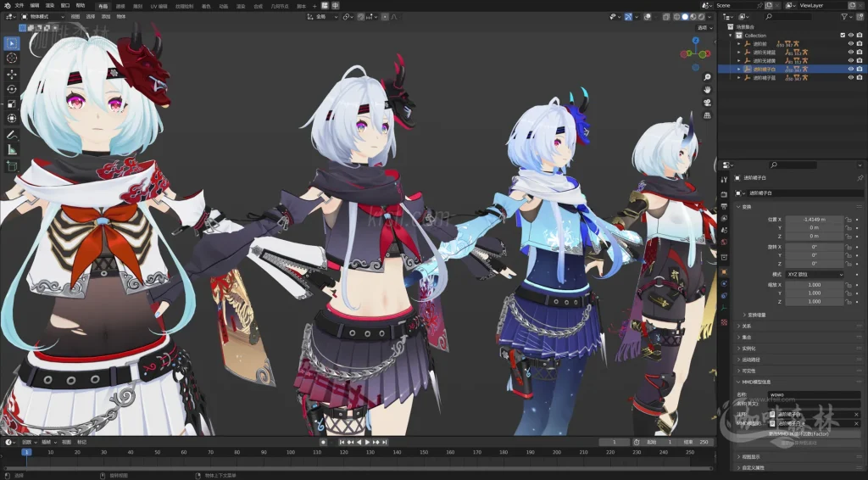Viewport: 868px width, 480px height.
Task: Switch viewport to solid shading
Action: coord(685,17)
